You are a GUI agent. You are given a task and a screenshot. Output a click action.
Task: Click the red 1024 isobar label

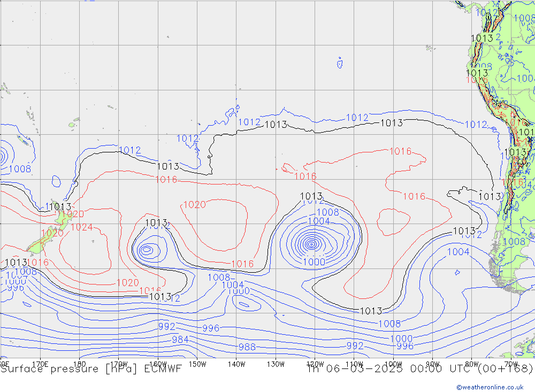coord(82,227)
